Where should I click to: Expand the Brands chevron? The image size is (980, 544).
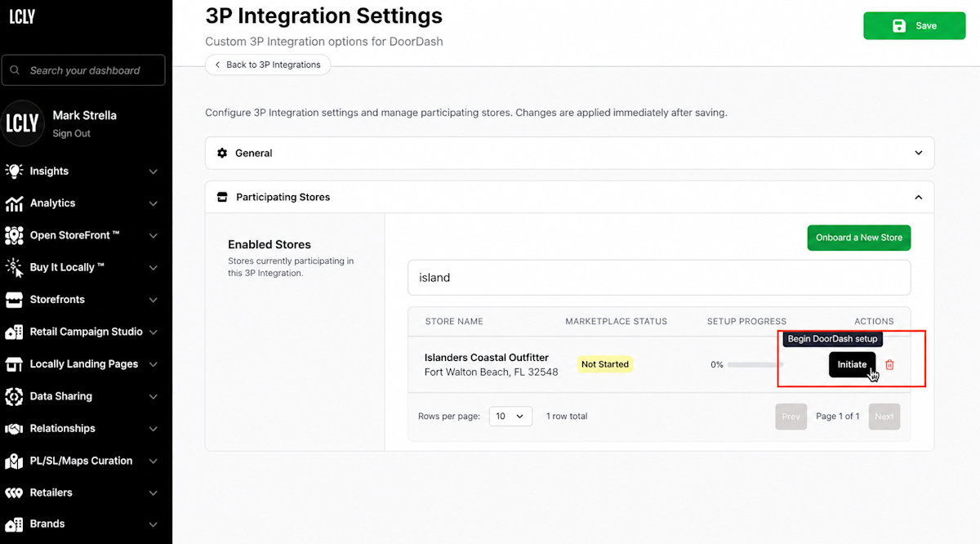click(154, 524)
